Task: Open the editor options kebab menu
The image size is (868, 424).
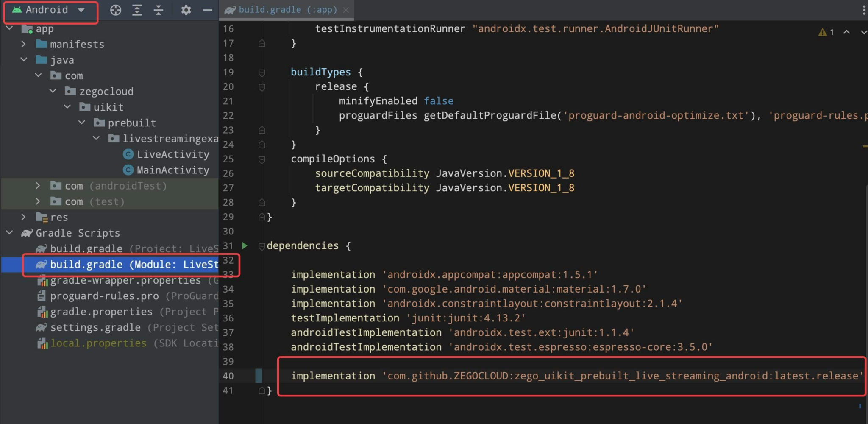Action: coord(863,10)
